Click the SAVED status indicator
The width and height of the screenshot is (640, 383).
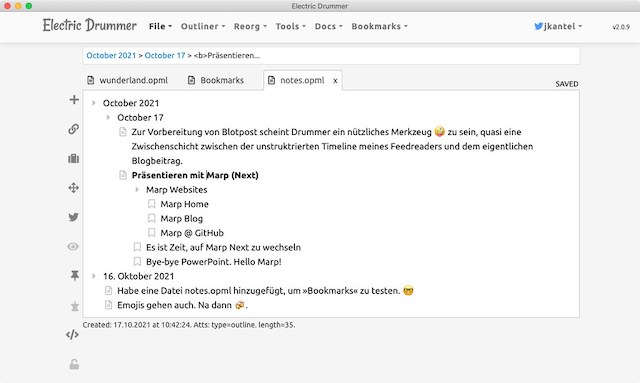coord(567,84)
